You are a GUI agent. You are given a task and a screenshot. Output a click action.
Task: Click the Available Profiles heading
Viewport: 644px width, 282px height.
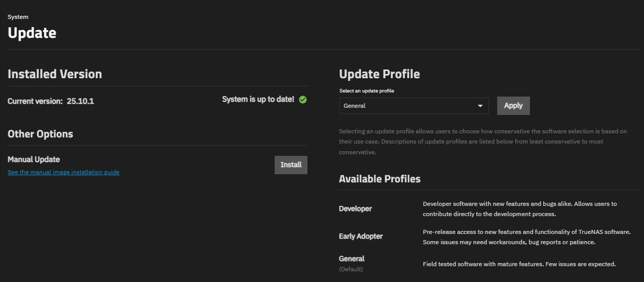(380, 179)
